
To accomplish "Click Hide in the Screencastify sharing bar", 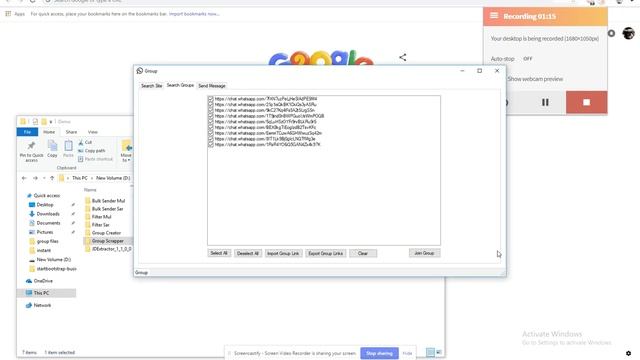I will click(407, 353).
